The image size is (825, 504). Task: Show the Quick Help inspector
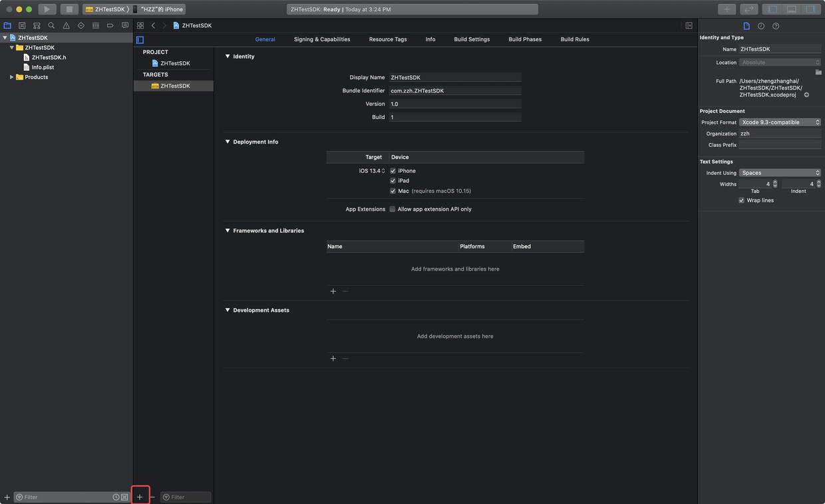tap(776, 26)
